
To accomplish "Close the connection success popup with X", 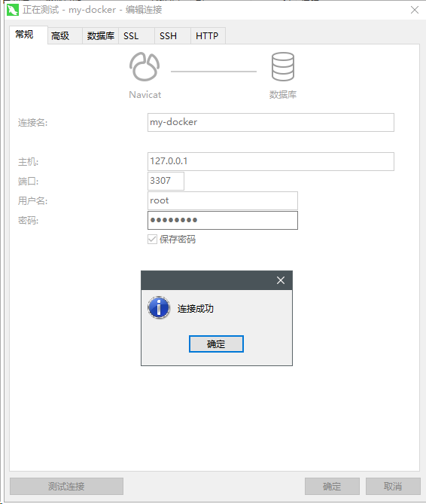I will point(281,280).
